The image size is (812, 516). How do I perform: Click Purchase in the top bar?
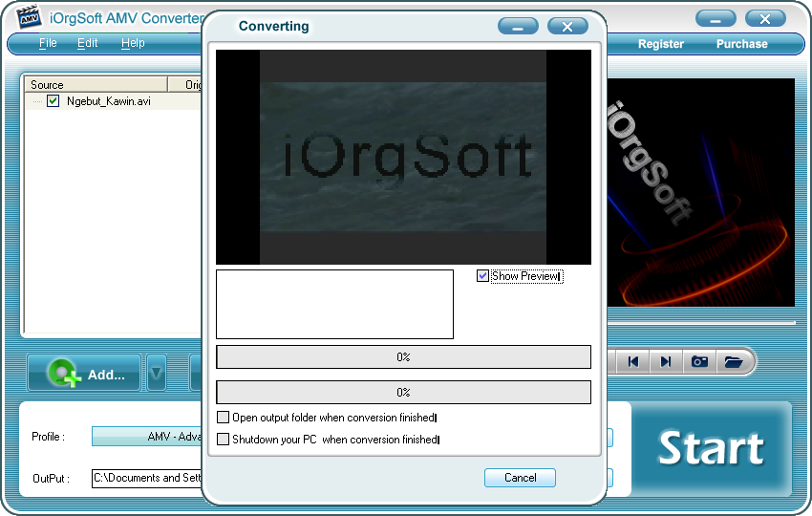(741, 44)
